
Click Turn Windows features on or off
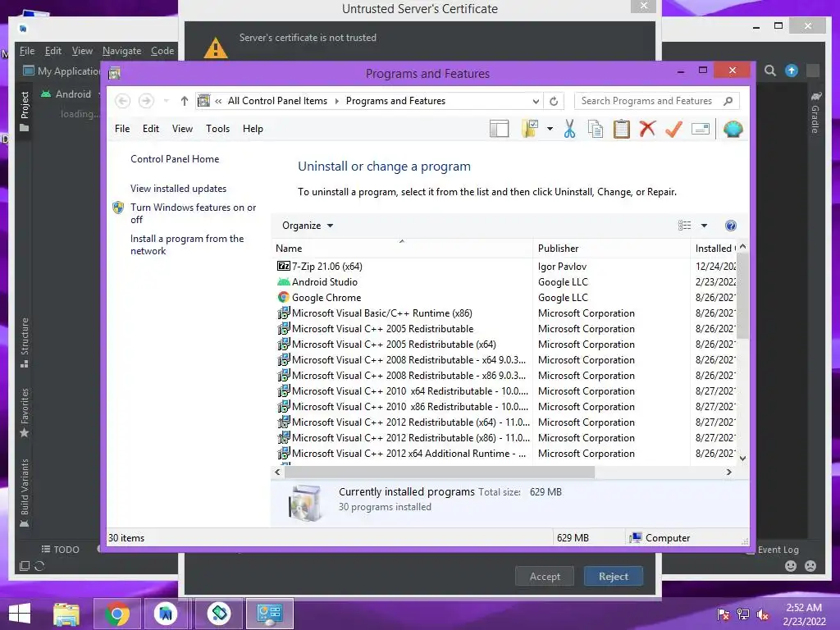[194, 213]
